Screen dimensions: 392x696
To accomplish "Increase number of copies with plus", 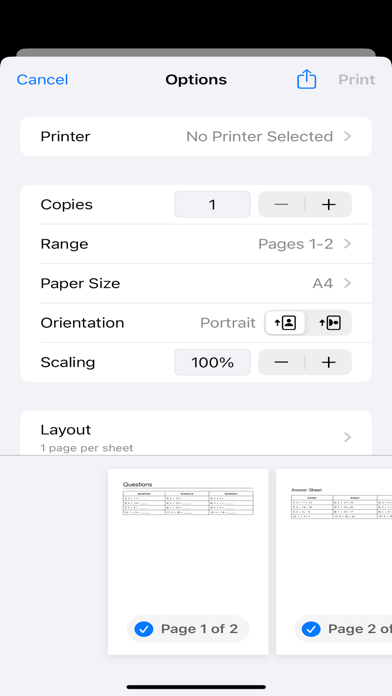I will [x=329, y=205].
